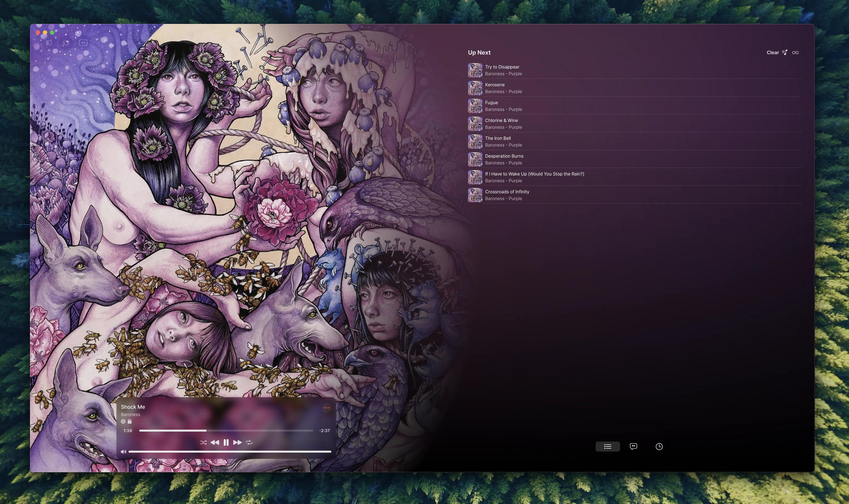Toggle infinite autoplay in Up Next
Image resolution: width=849 pixels, height=504 pixels.
tap(795, 53)
